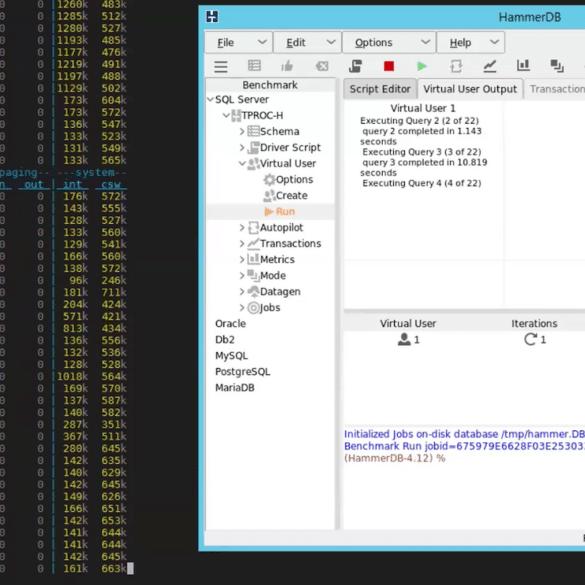Click the Virtual User tree icon

254,163
